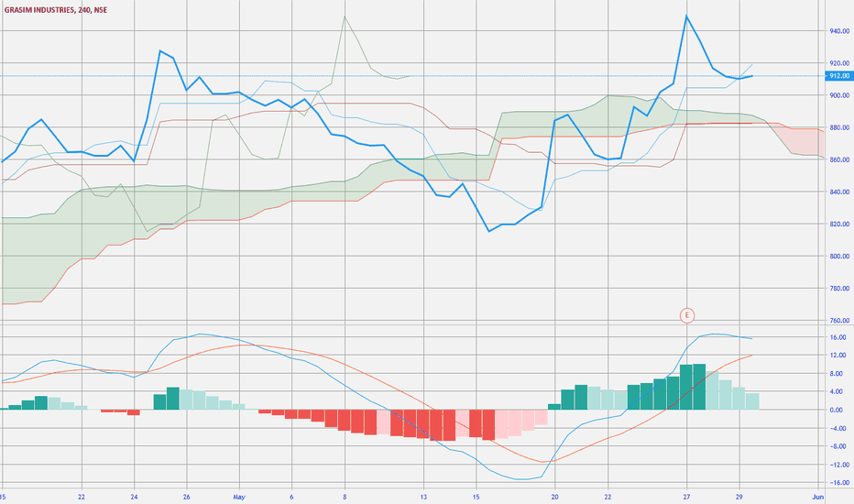
Task: Click the '24' date axis label
Action: coord(134,497)
